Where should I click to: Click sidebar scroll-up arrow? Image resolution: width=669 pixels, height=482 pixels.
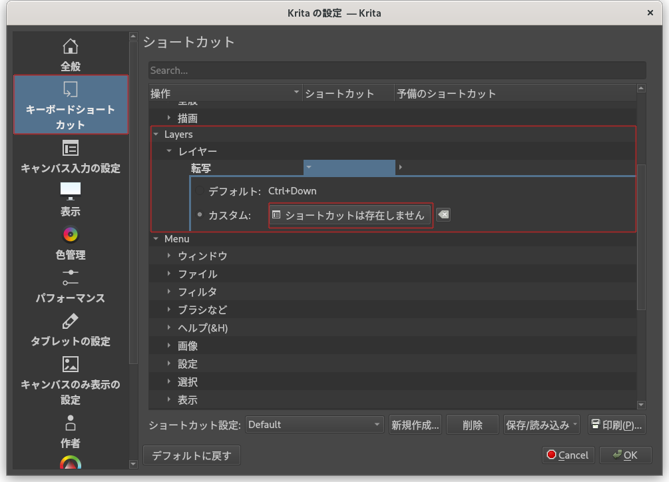(133, 37)
